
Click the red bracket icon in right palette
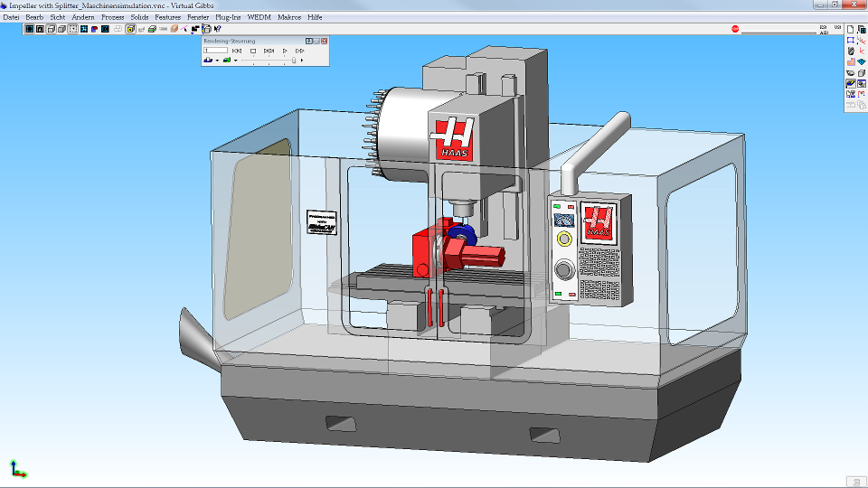click(862, 94)
